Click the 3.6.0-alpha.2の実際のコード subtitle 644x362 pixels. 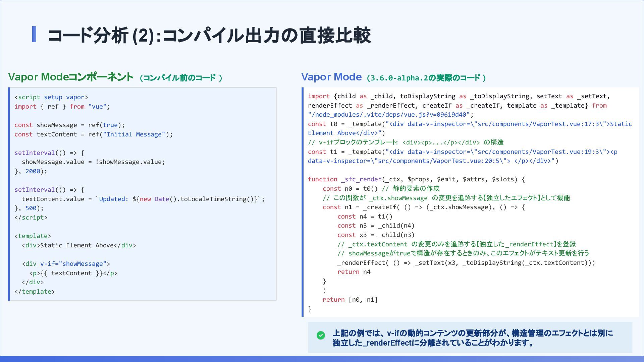[x=426, y=78]
